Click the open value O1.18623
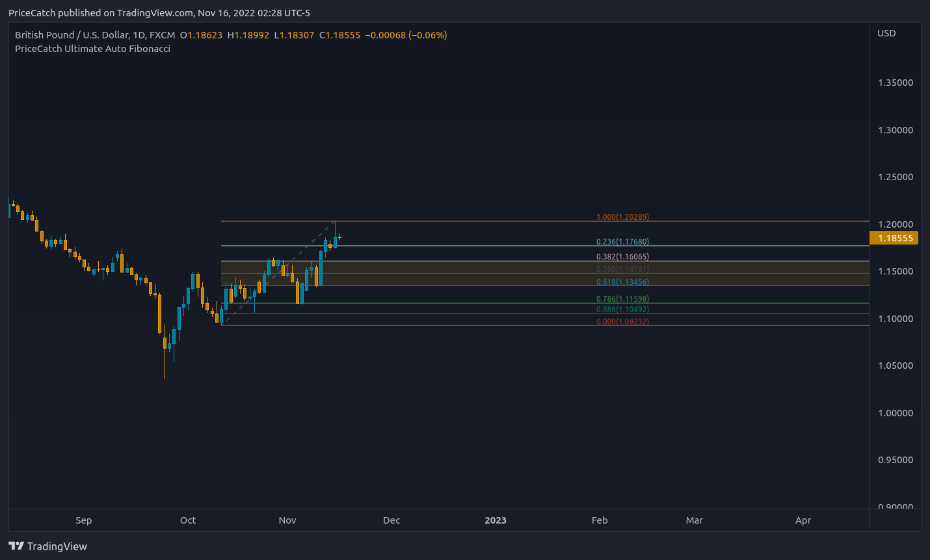The width and height of the screenshot is (930, 560). pyautogui.click(x=202, y=35)
